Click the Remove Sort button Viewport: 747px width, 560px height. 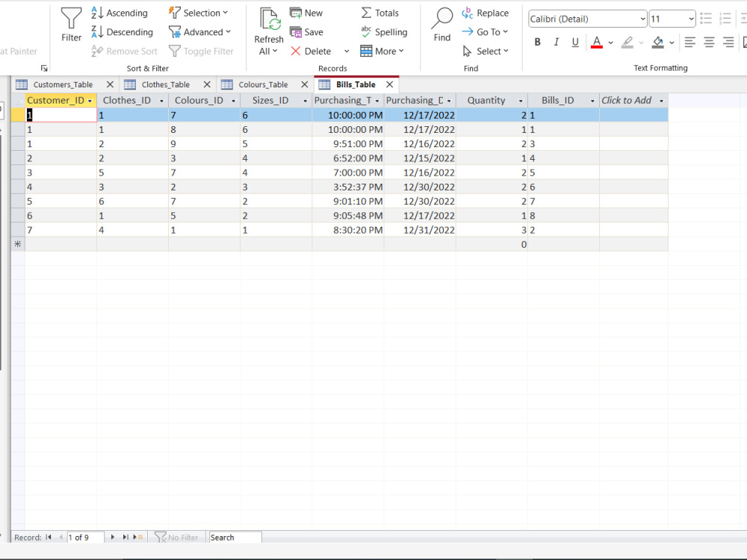124,51
